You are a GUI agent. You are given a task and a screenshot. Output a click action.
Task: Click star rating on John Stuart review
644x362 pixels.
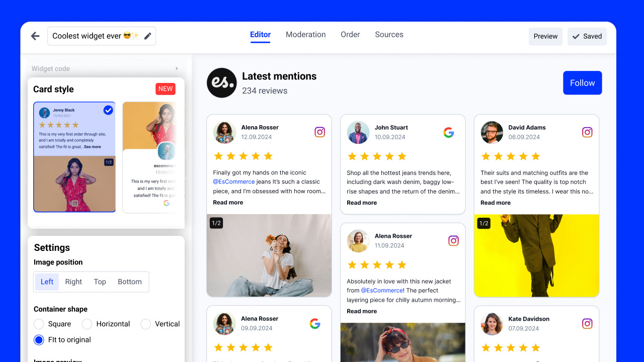pos(377,156)
